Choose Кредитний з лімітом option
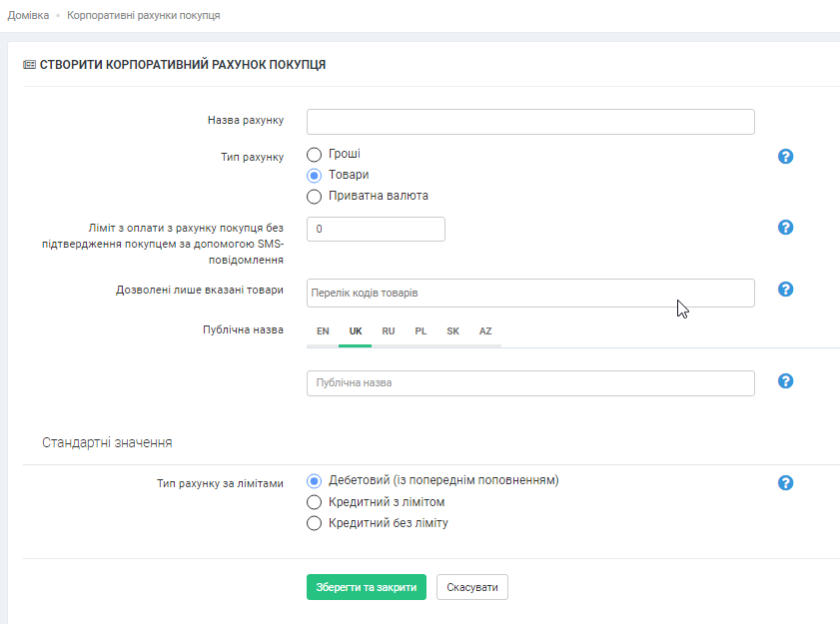The height and width of the screenshot is (624, 840). click(x=315, y=502)
